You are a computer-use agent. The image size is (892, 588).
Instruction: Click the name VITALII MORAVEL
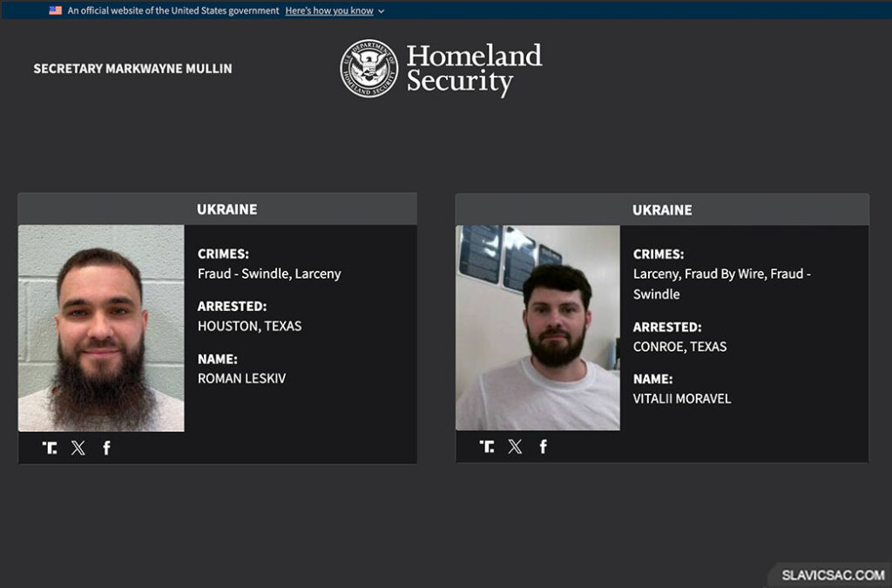[682, 398]
